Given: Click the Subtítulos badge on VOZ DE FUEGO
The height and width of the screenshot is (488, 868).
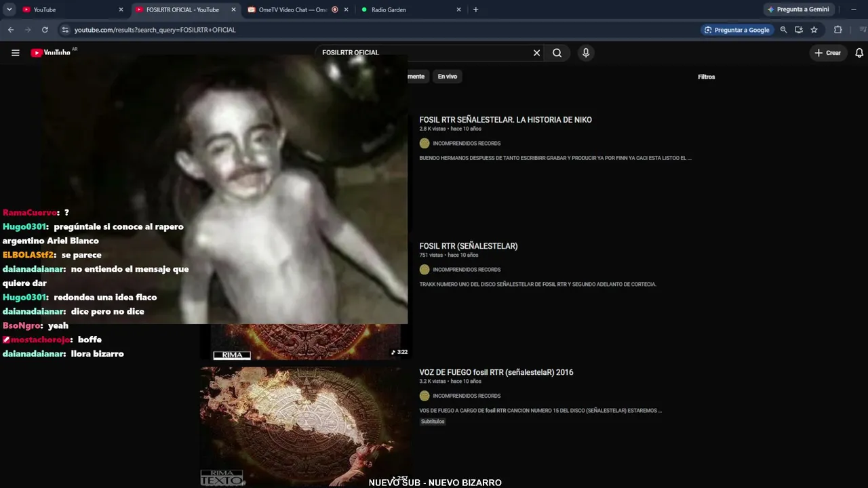Looking at the screenshot, I should pyautogui.click(x=433, y=422).
